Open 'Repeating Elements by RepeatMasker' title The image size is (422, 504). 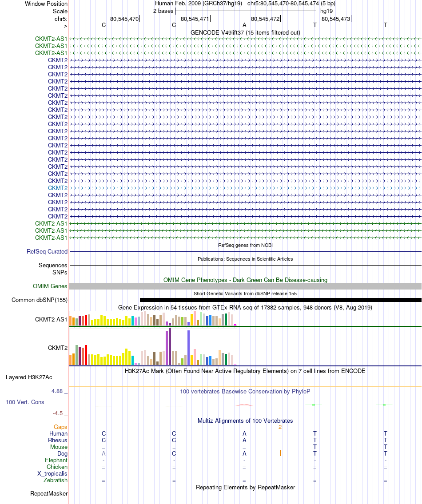tap(245, 487)
